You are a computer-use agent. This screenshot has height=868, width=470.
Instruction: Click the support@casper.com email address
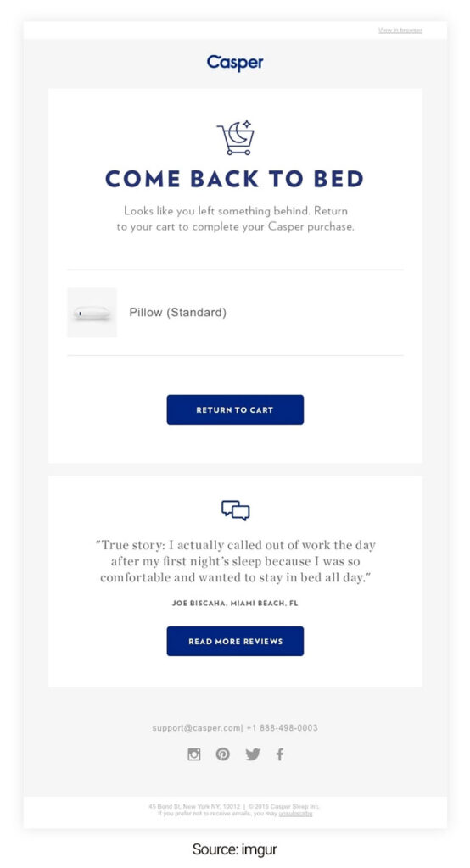point(197,728)
